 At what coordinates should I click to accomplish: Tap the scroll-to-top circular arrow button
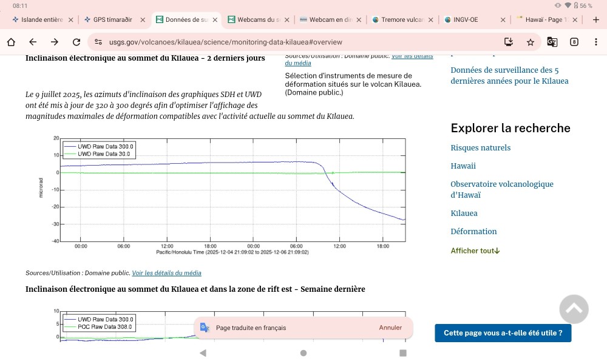[573, 309]
